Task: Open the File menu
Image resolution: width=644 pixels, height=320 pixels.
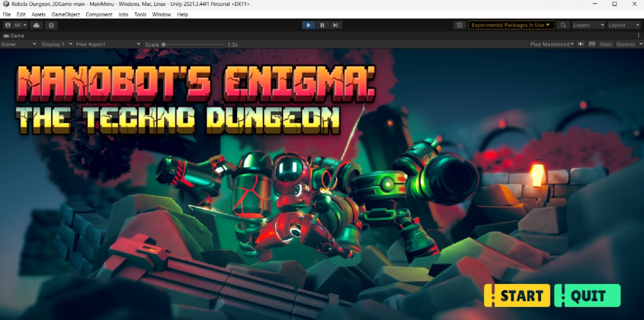Action: coord(7,14)
